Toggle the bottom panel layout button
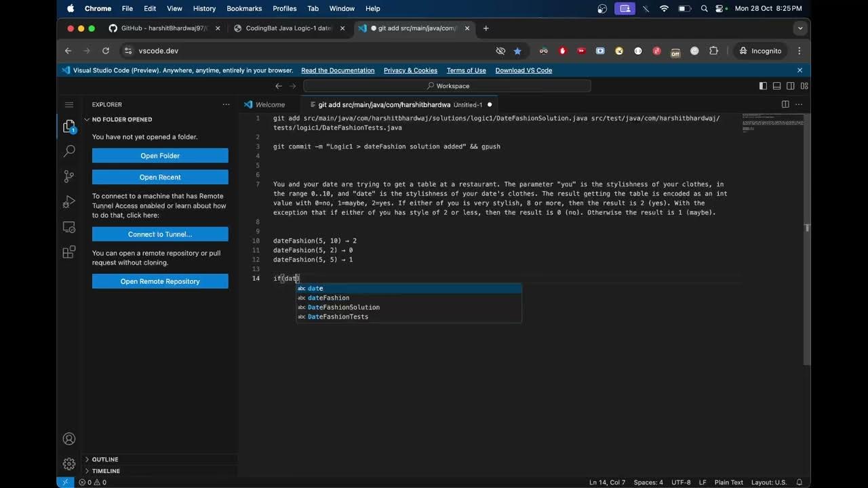 coord(777,86)
